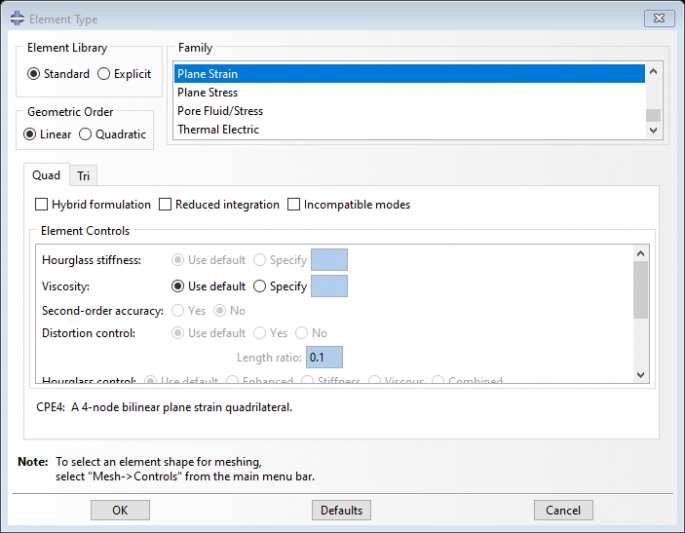Image resolution: width=685 pixels, height=533 pixels.
Task: Choose Quadratic geometric order
Action: click(x=85, y=134)
